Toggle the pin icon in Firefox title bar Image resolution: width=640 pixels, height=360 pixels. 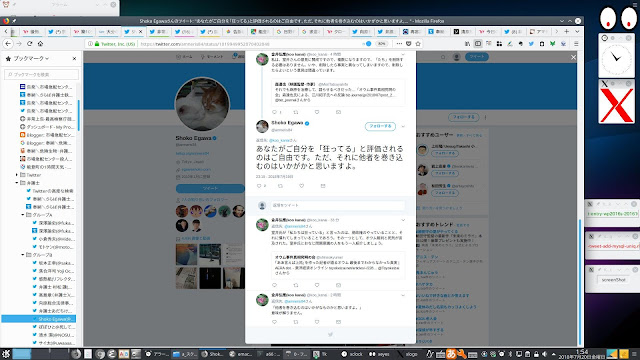[14, 21]
